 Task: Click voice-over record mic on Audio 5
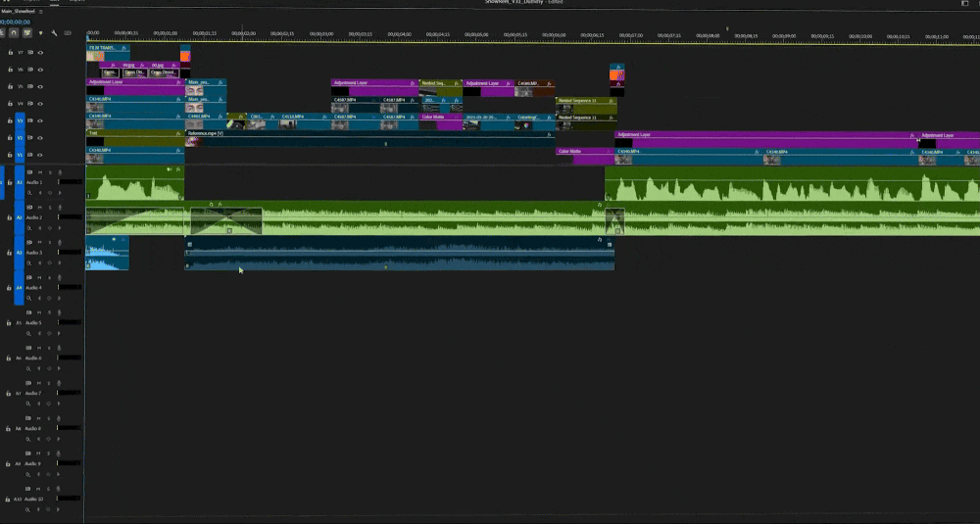tap(60, 312)
